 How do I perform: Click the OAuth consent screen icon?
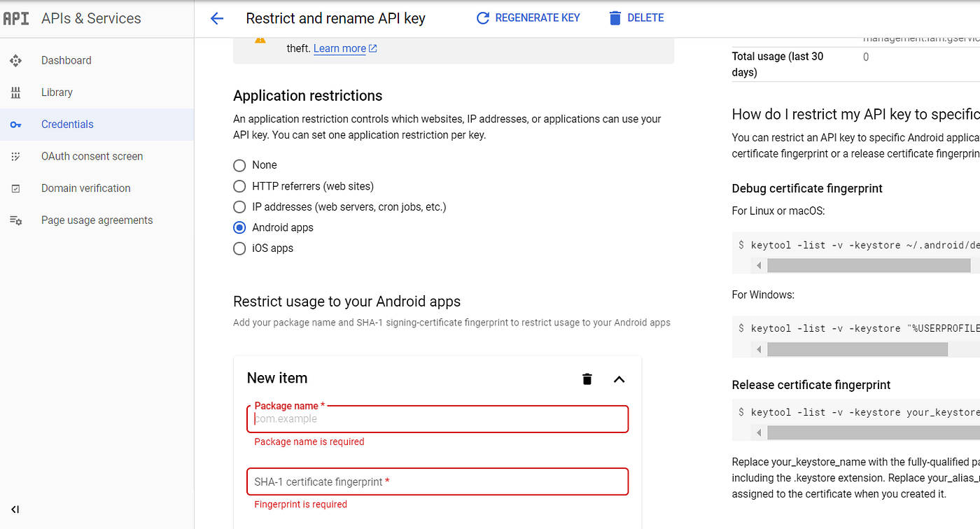tap(15, 157)
